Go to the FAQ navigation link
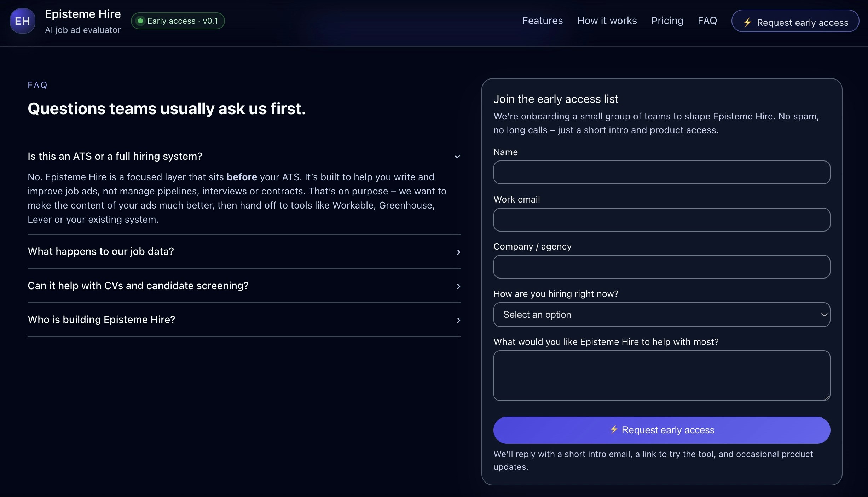 click(707, 21)
